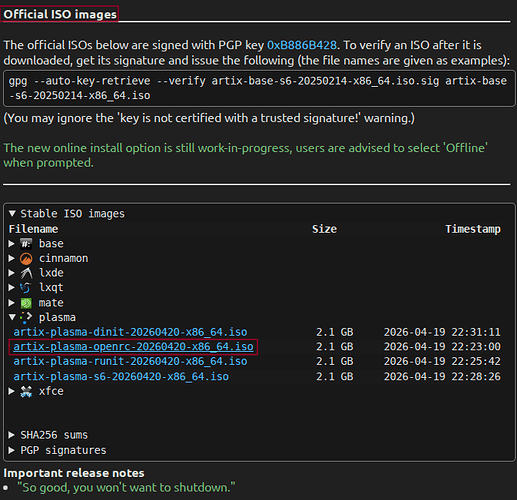Viewport: 517px width, 500px height.
Task: Expand the lxqt ISO list
Action: point(12,287)
